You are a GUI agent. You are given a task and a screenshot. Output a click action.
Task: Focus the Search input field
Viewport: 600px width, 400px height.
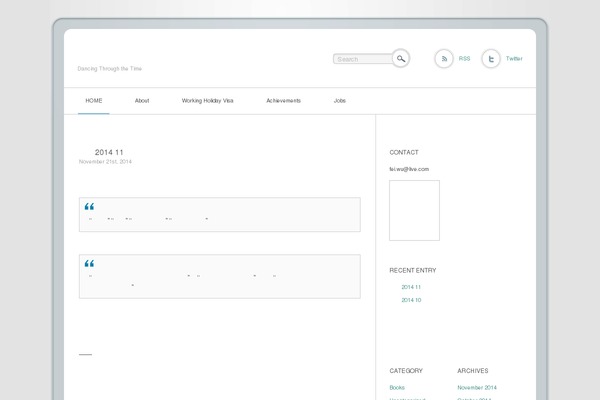click(x=363, y=59)
